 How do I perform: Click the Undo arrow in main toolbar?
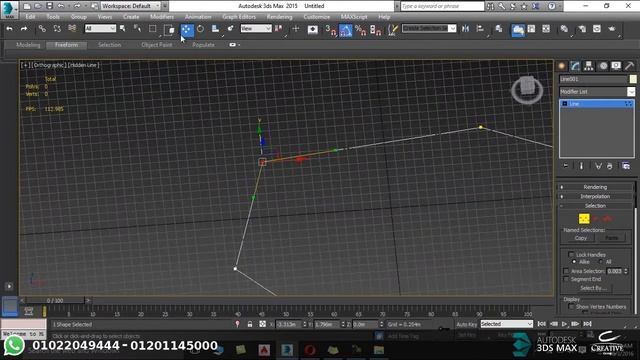tap(9, 29)
